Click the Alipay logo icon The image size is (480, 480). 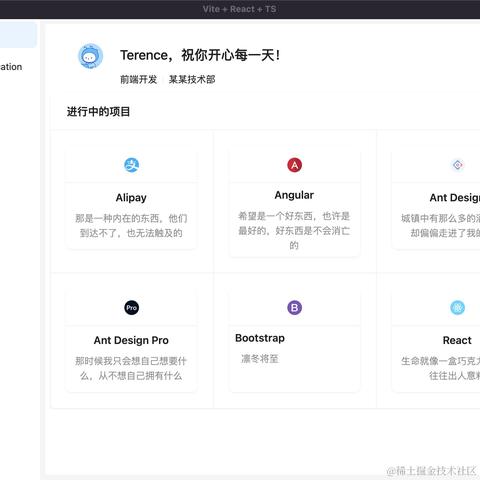pos(132,165)
